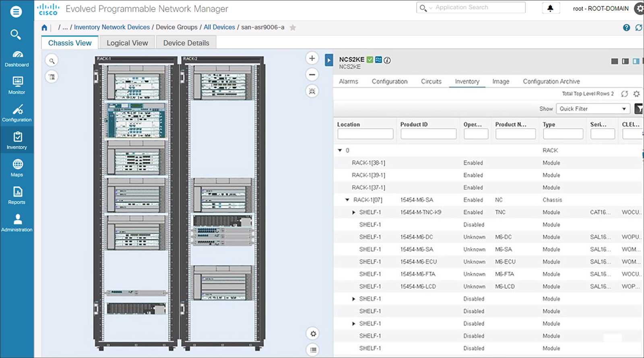Open the hamburger main menu
The image size is (644, 358).
point(16,12)
